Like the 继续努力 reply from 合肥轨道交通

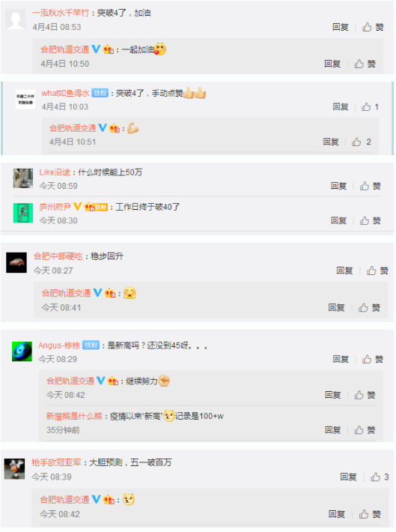point(365,395)
